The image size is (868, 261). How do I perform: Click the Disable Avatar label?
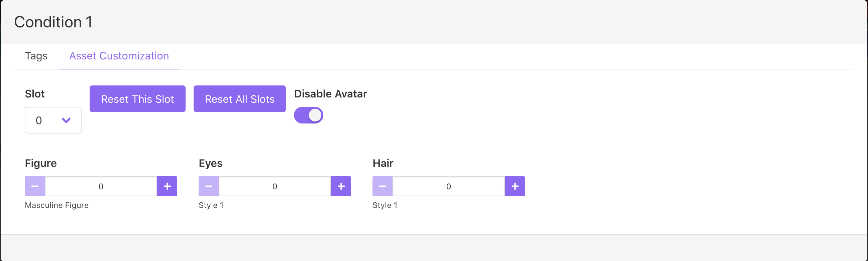tap(330, 94)
